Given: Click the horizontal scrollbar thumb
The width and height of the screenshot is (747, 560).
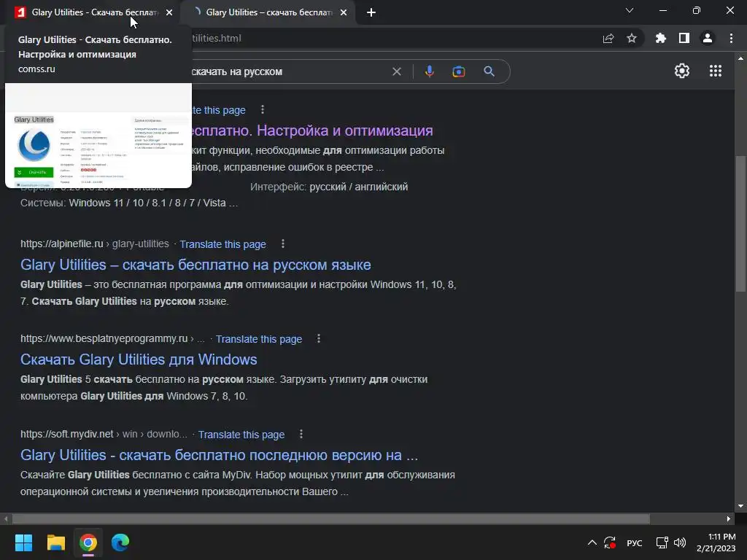Looking at the screenshot, I should pyautogui.click(x=330, y=518).
